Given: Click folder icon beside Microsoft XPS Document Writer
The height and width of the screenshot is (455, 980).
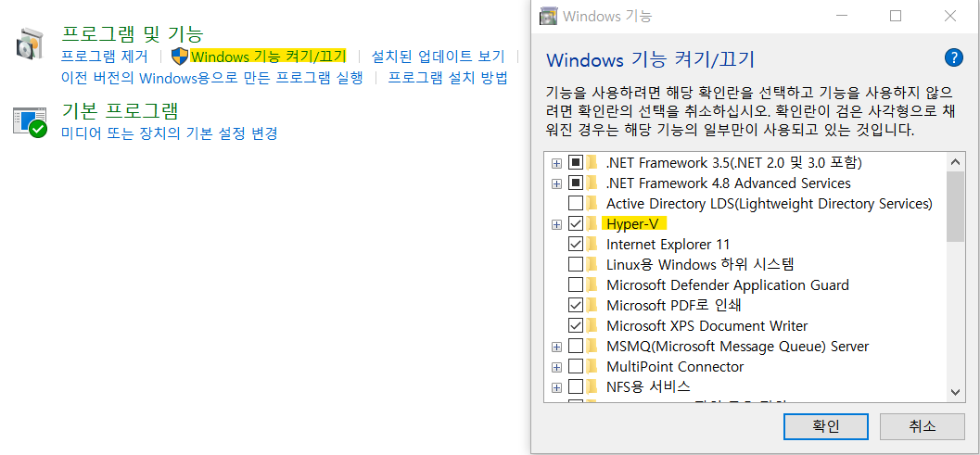Looking at the screenshot, I should 592,325.
